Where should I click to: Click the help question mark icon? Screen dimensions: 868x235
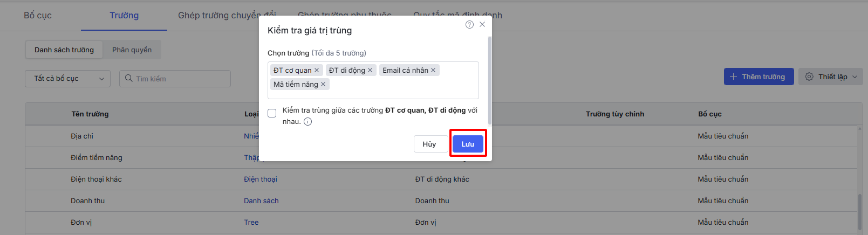click(x=469, y=25)
